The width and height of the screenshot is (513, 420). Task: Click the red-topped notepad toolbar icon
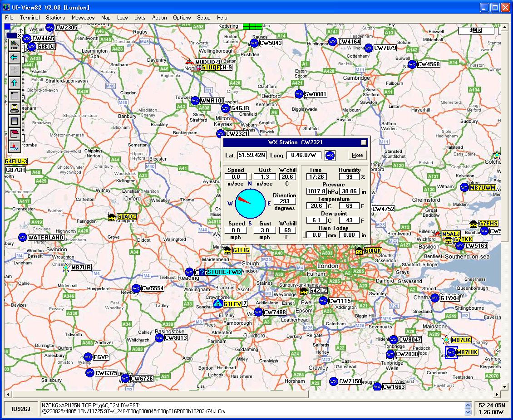click(x=15, y=134)
